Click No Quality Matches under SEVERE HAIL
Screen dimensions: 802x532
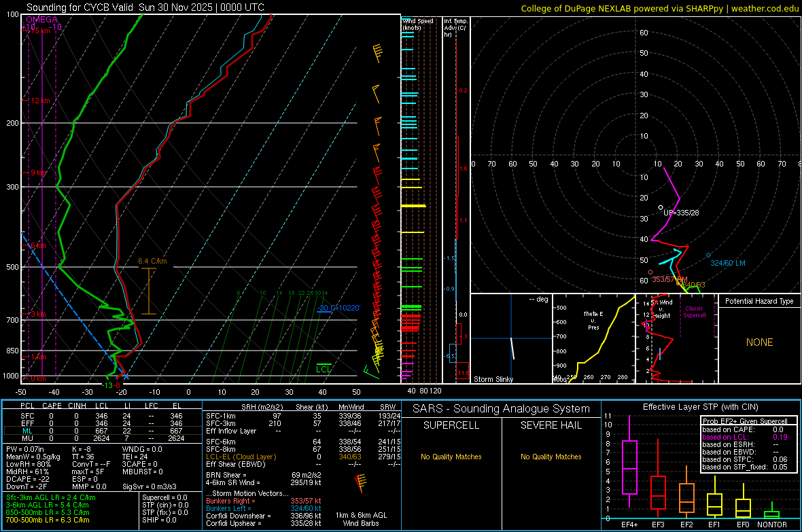[551, 457]
